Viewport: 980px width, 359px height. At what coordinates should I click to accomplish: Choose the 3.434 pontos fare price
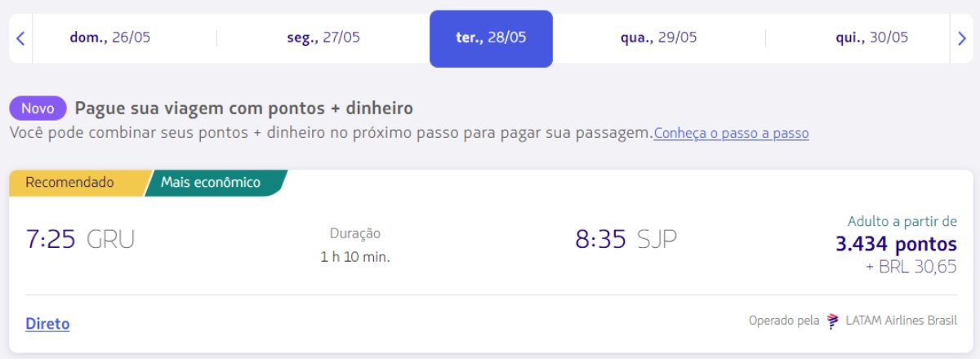click(x=896, y=244)
